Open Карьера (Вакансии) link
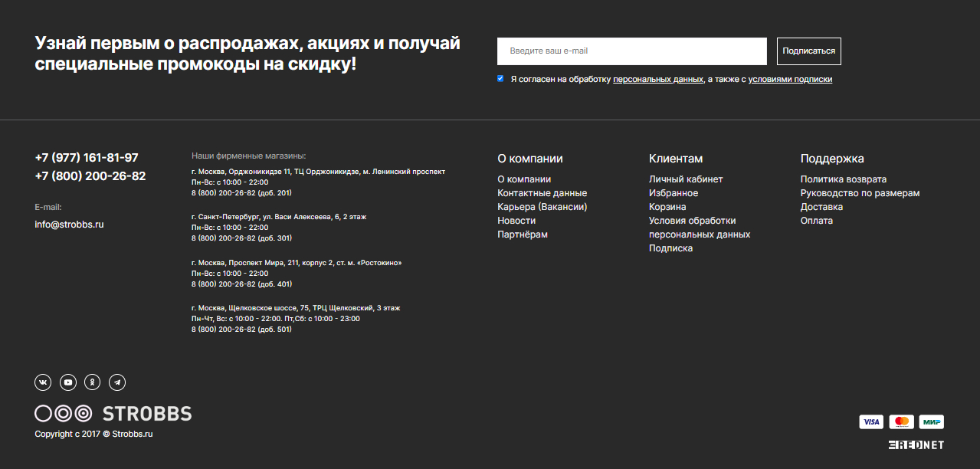This screenshot has width=980, height=469. 542,207
